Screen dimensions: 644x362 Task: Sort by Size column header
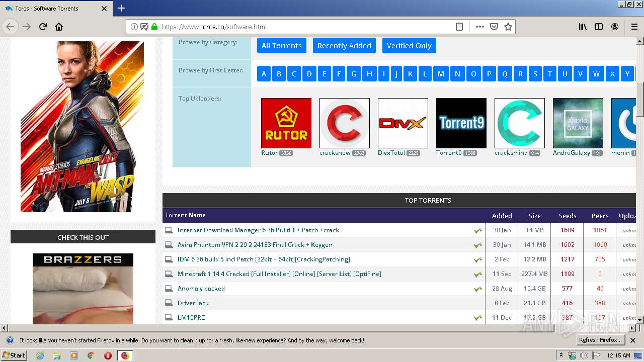coord(535,216)
